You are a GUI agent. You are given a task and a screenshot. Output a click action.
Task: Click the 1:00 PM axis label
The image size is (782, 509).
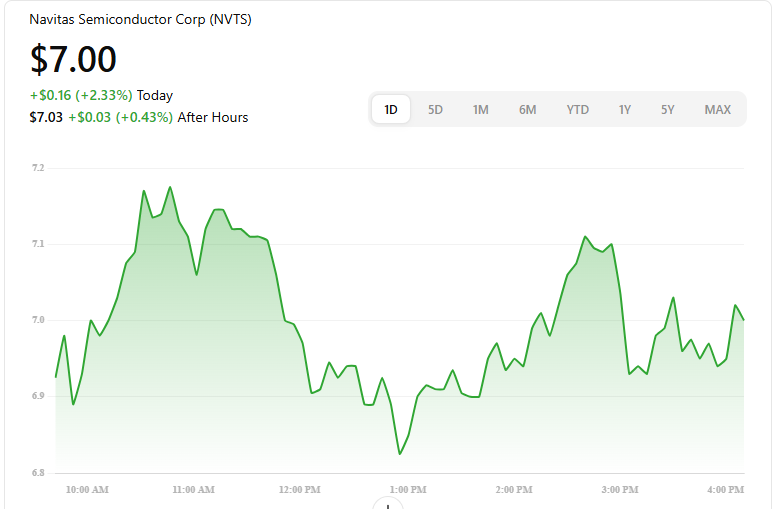(x=408, y=490)
